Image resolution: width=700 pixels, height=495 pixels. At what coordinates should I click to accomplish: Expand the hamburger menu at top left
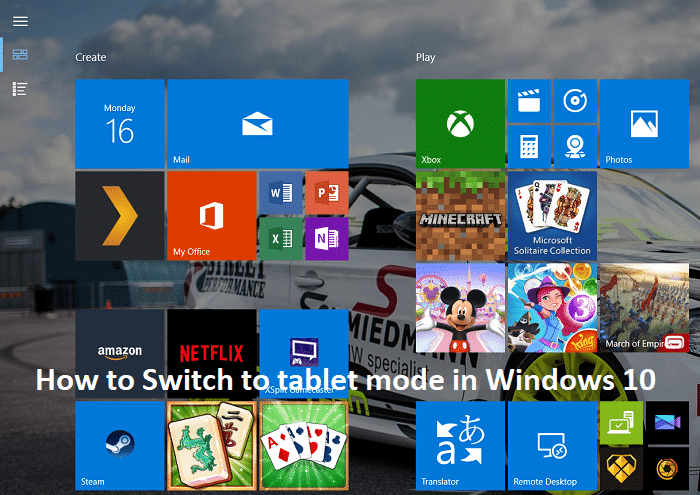point(20,20)
